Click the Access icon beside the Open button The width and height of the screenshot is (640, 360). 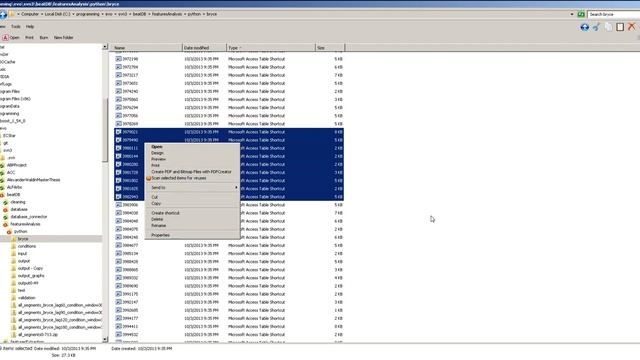pos(5,38)
